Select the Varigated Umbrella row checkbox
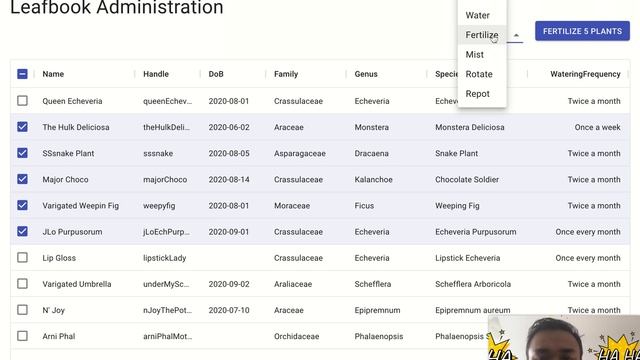 point(22,284)
